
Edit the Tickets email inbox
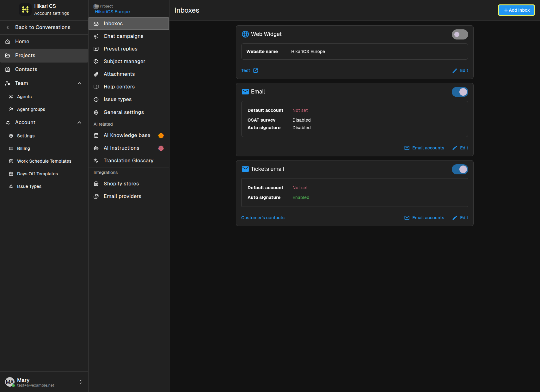[460, 218]
